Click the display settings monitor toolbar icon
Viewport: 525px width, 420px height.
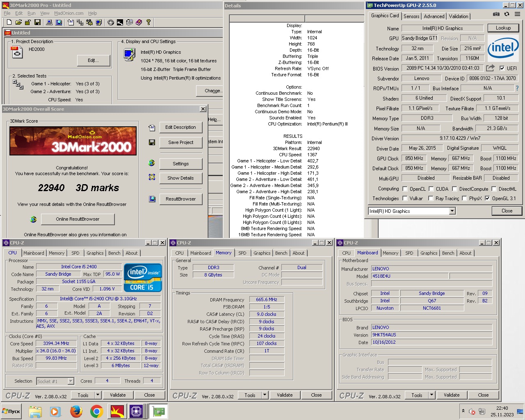(x=99, y=22)
